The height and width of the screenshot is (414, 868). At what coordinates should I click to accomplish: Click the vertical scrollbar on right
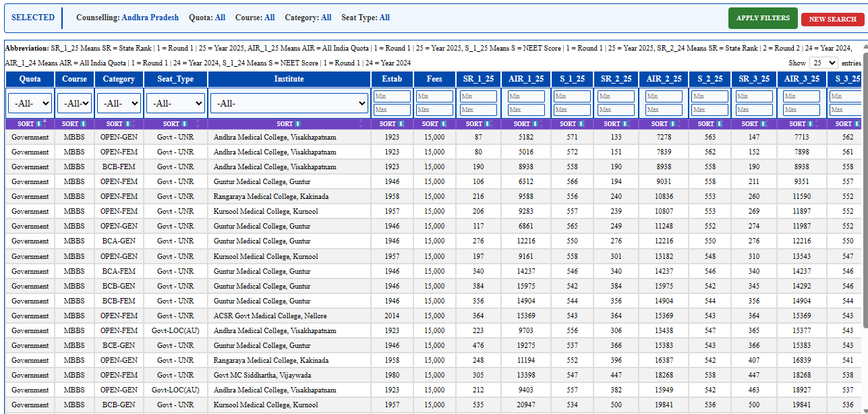[x=864, y=202]
